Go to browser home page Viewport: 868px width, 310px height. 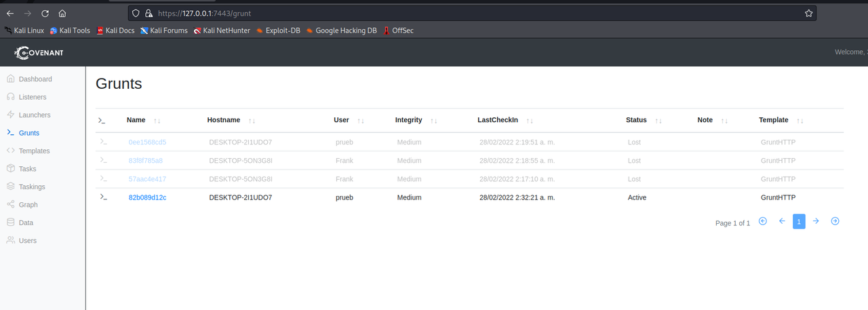coord(62,13)
